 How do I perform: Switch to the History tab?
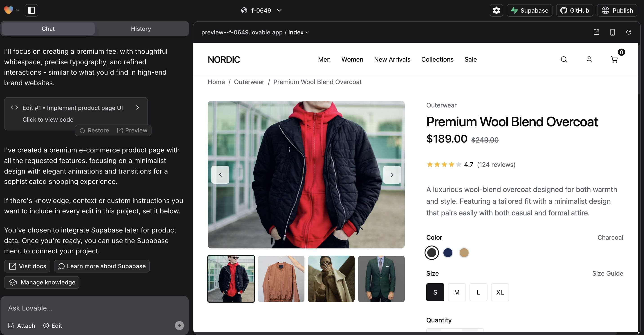point(141,29)
